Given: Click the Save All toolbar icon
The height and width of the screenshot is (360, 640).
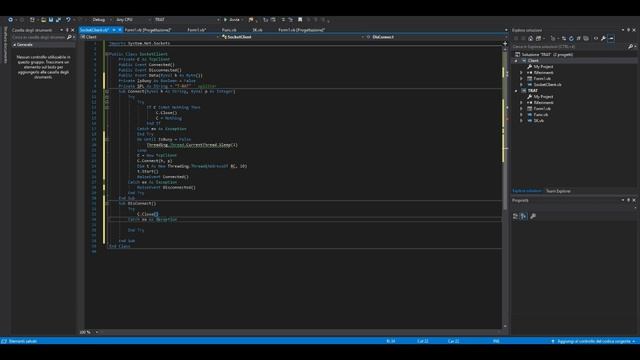Looking at the screenshot, I should [x=58, y=20].
